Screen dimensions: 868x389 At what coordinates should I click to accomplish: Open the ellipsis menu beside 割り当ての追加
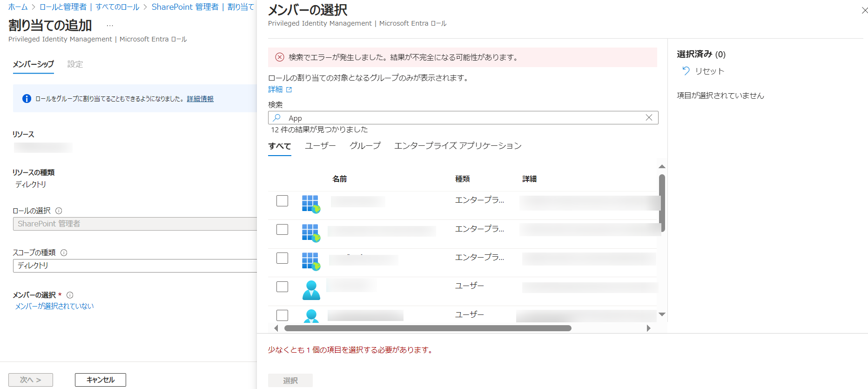pyautogui.click(x=110, y=26)
